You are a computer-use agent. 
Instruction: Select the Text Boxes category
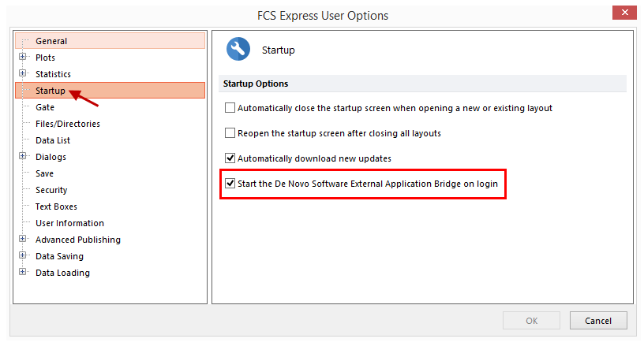coord(54,206)
